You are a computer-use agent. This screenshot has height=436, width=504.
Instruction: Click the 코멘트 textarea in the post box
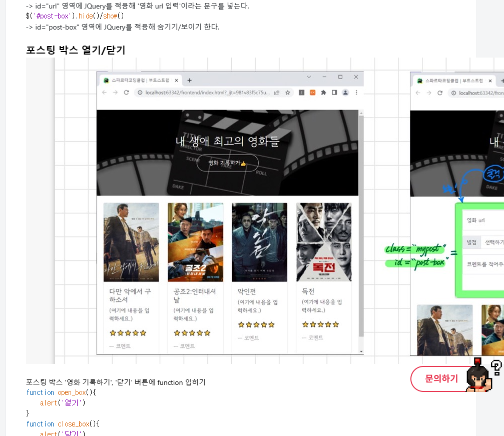(x=483, y=264)
